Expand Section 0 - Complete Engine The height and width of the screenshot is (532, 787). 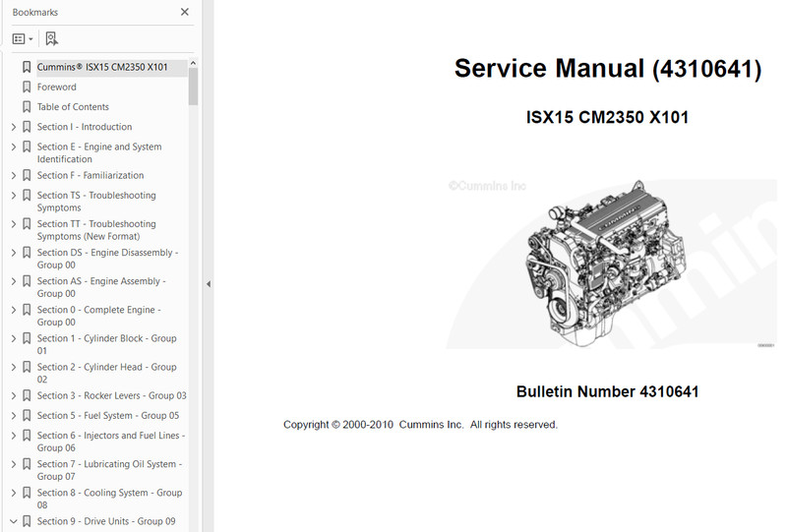pos(14,310)
